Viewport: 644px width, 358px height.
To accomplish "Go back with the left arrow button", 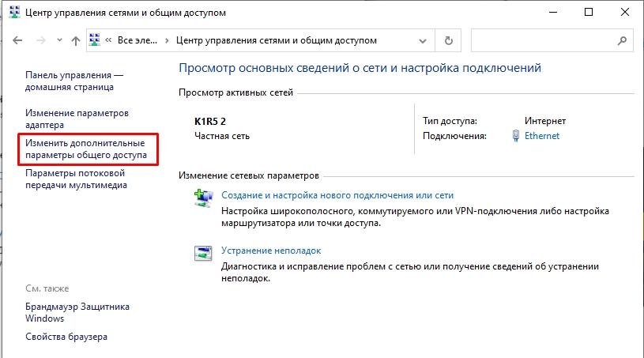I will tap(17, 40).
